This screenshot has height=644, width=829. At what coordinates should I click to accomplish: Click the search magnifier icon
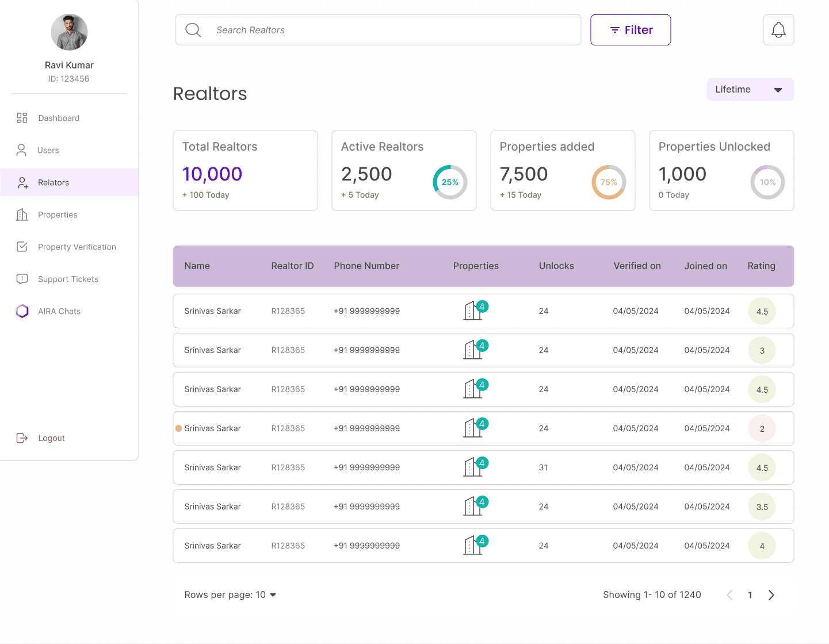tap(193, 30)
